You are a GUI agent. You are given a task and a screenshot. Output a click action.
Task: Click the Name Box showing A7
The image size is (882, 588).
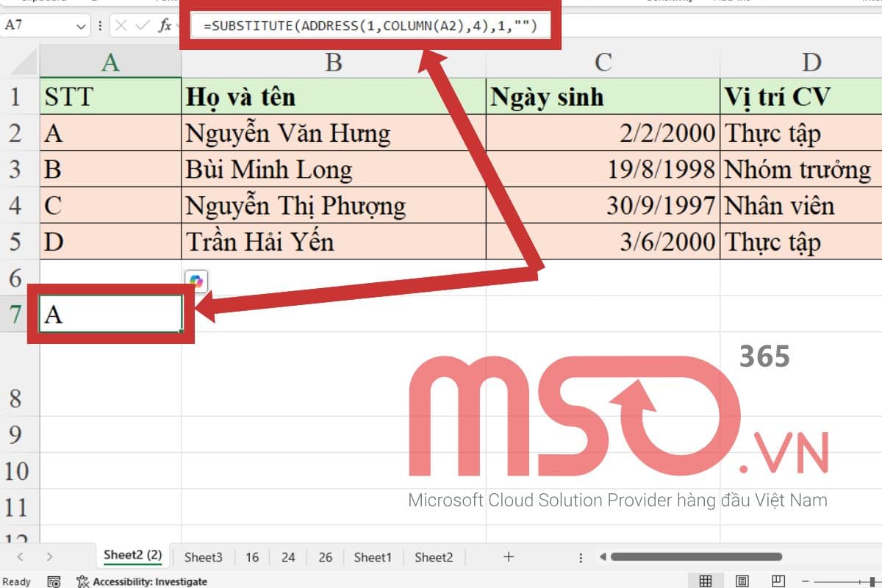click(x=38, y=26)
